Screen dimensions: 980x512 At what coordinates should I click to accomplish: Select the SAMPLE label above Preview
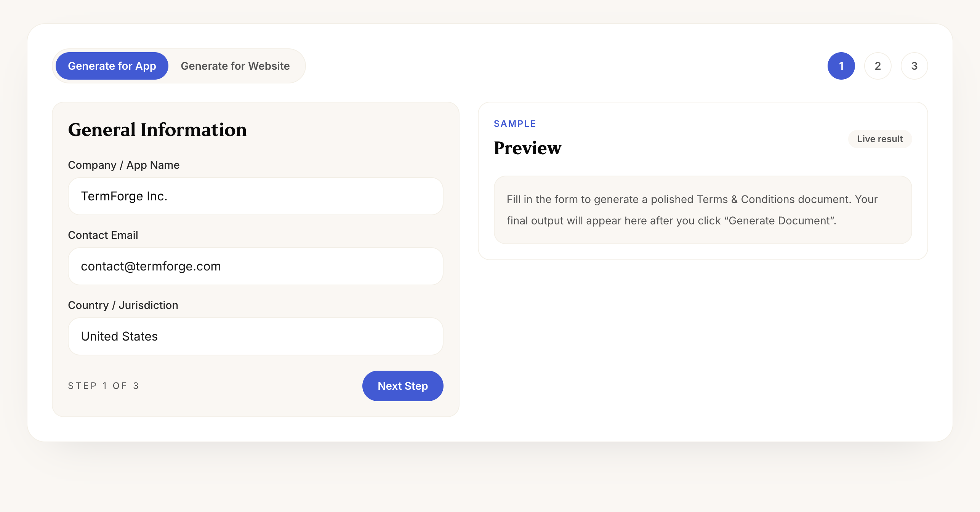[x=515, y=123]
